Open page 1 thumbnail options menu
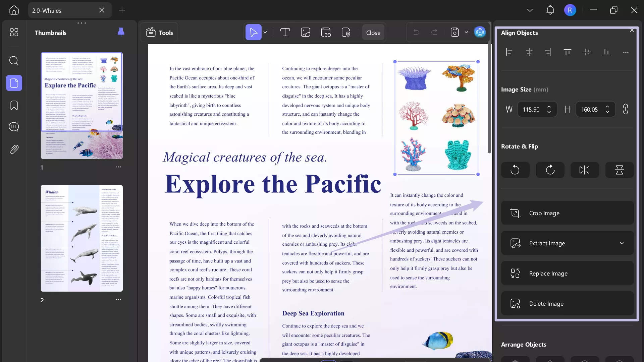Image resolution: width=644 pixels, height=362 pixels. click(x=118, y=167)
